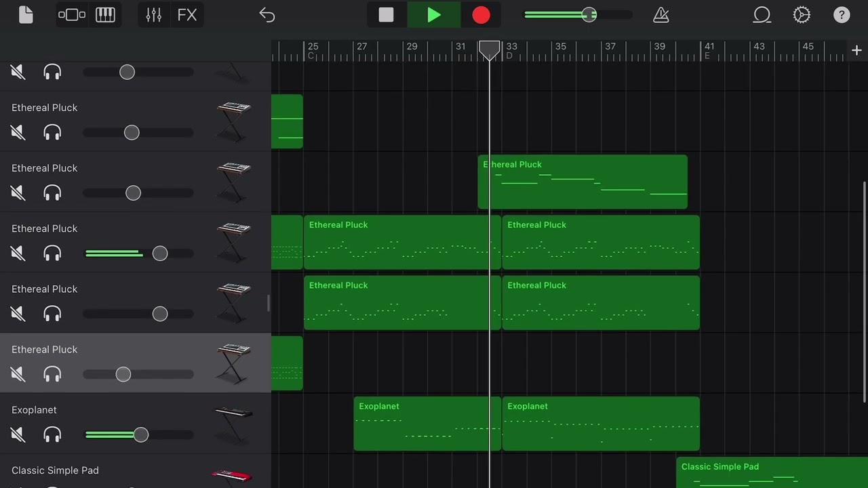Solo the first Ethereal Pluck track
This screenshot has width=868, height=488.
pyautogui.click(x=52, y=132)
